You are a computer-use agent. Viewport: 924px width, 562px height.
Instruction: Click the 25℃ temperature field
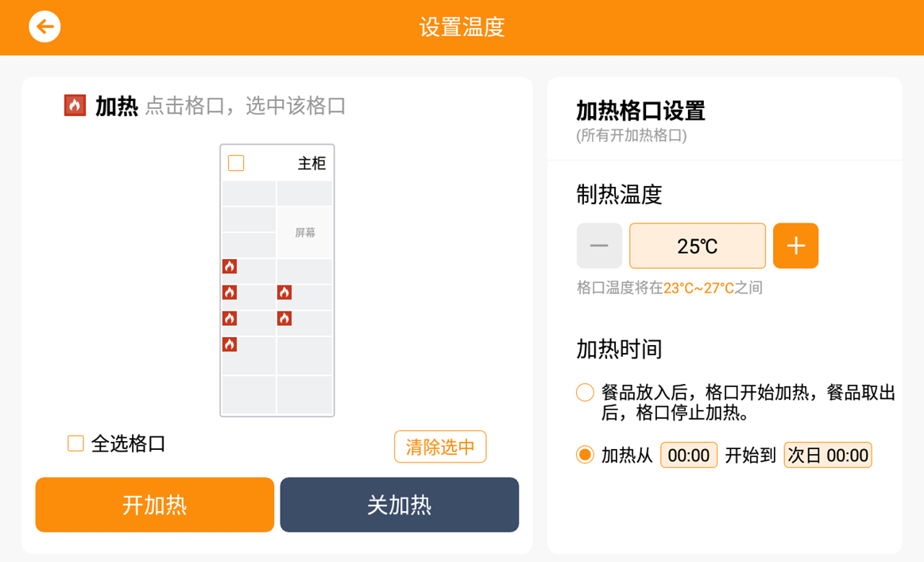point(697,246)
